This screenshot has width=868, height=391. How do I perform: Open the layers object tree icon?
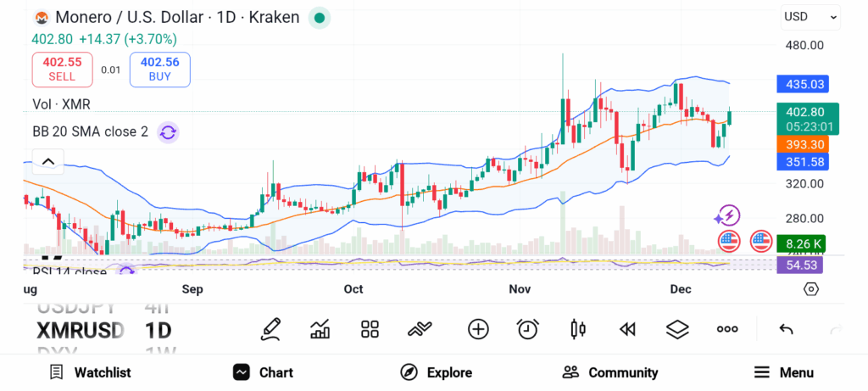tap(677, 329)
